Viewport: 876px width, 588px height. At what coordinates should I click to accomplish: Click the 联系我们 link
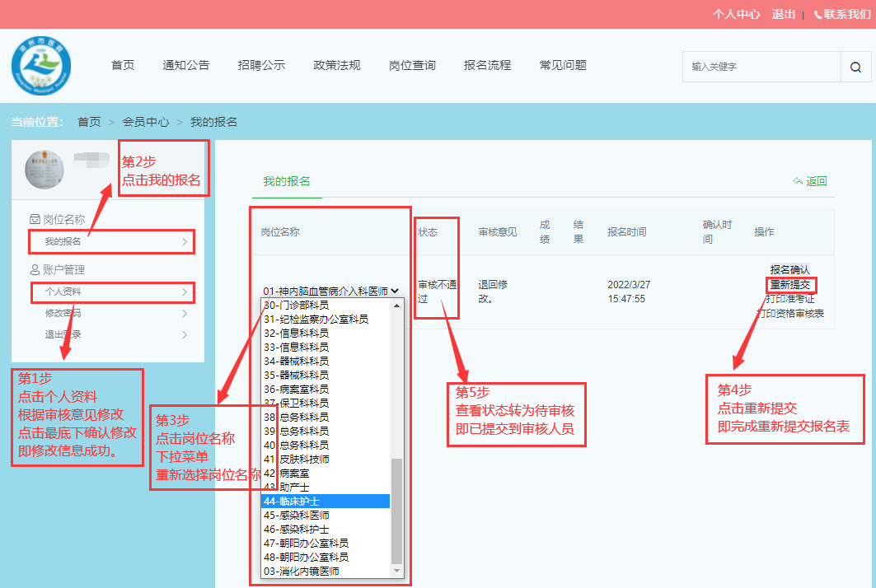tap(847, 15)
